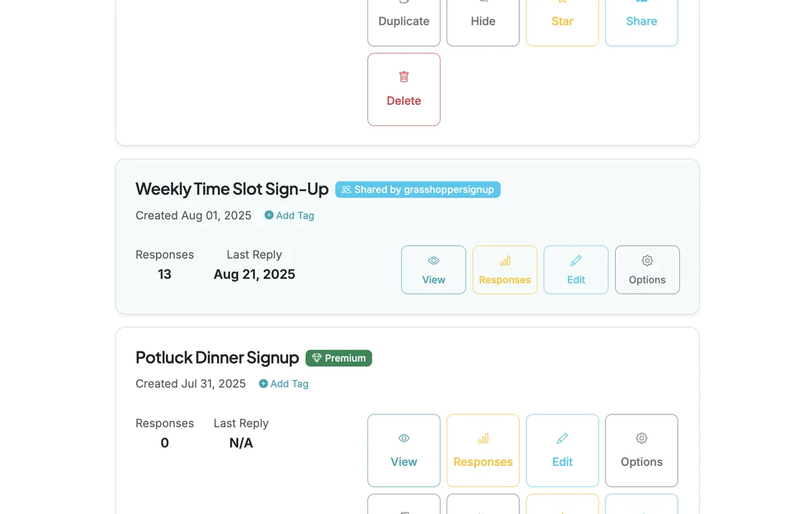Viewport: 812px width, 514px height.
Task: Click the gear Options icon for Potluck Dinner Signup
Action: click(641, 438)
